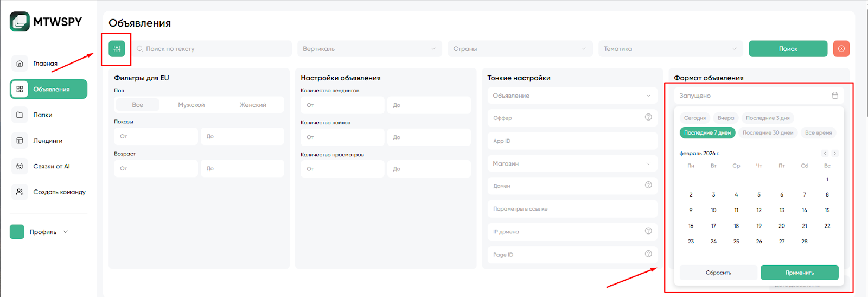Screen dimensions: 868x297
Task: Expand the Профиль menu chevron
Action: point(66,232)
